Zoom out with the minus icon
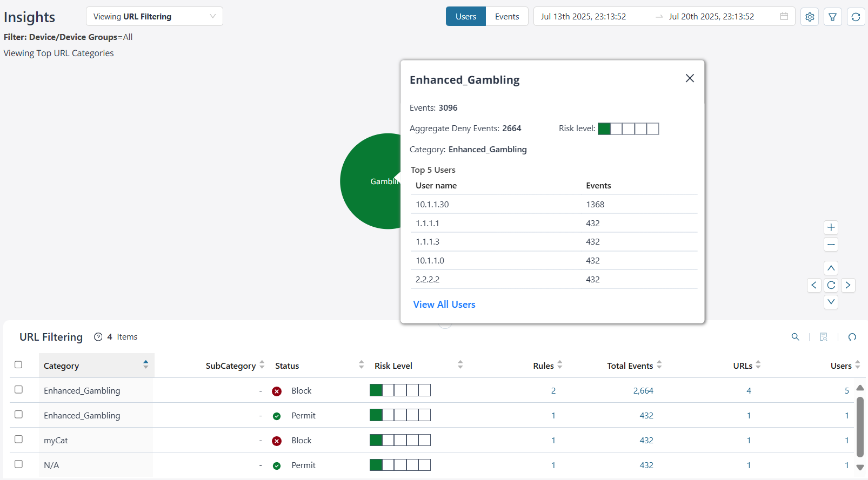This screenshot has width=868, height=480. click(831, 245)
